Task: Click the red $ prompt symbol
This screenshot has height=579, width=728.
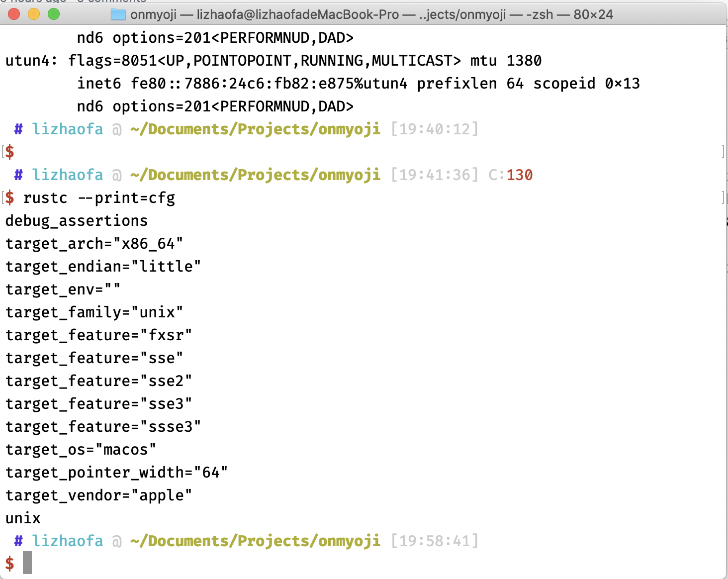Action: click(9, 152)
